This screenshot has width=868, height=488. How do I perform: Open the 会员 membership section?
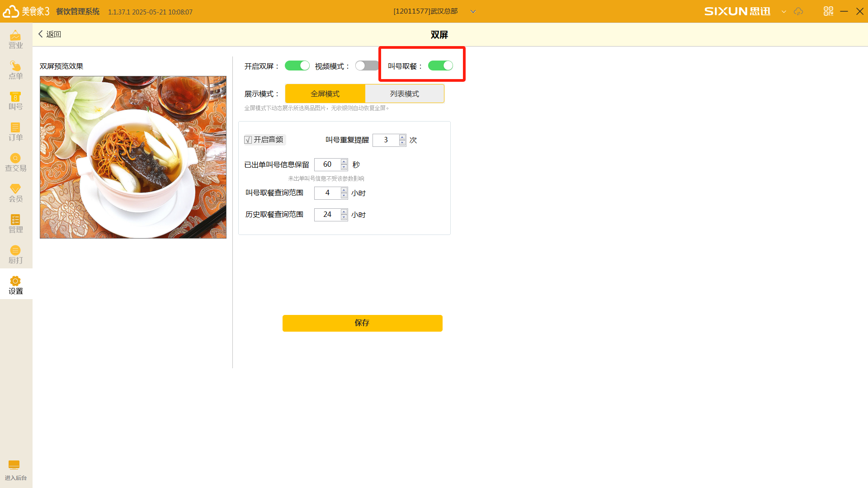tap(16, 193)
